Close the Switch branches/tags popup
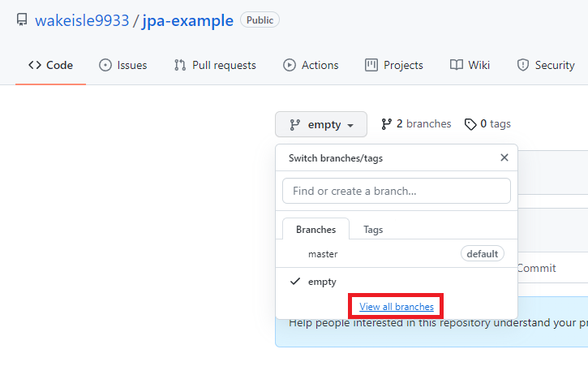The image size is (588, 388). (x=504, y=157)
